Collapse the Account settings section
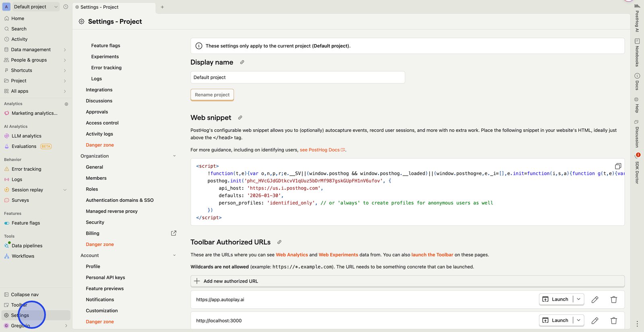The width and height of the screenshot is (644, 332). click(174, 256)
